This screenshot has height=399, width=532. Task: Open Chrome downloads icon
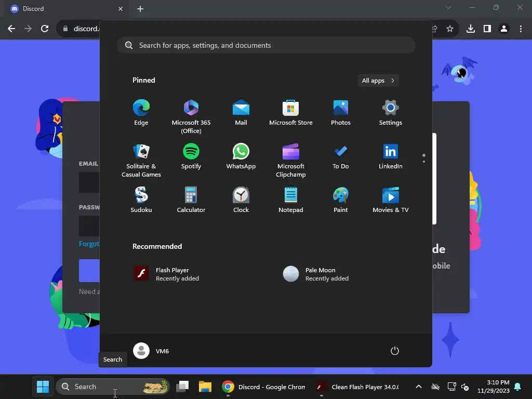tap(470, 29)
